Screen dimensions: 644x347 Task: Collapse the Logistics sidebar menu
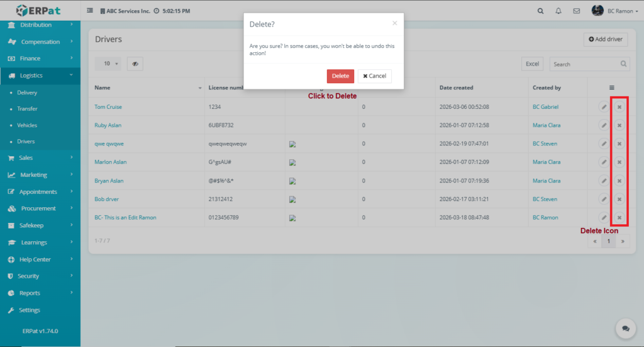pos(40,75)
